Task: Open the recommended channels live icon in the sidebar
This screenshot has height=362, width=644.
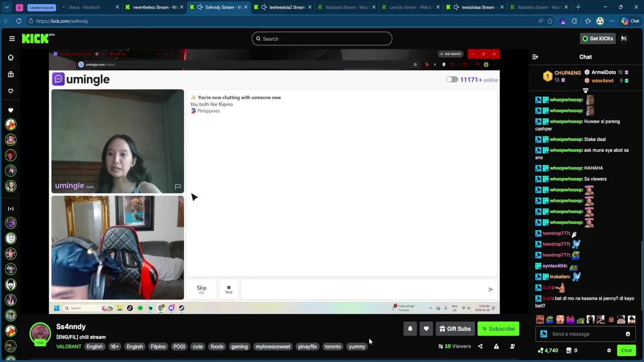Action: coord(11,209)
